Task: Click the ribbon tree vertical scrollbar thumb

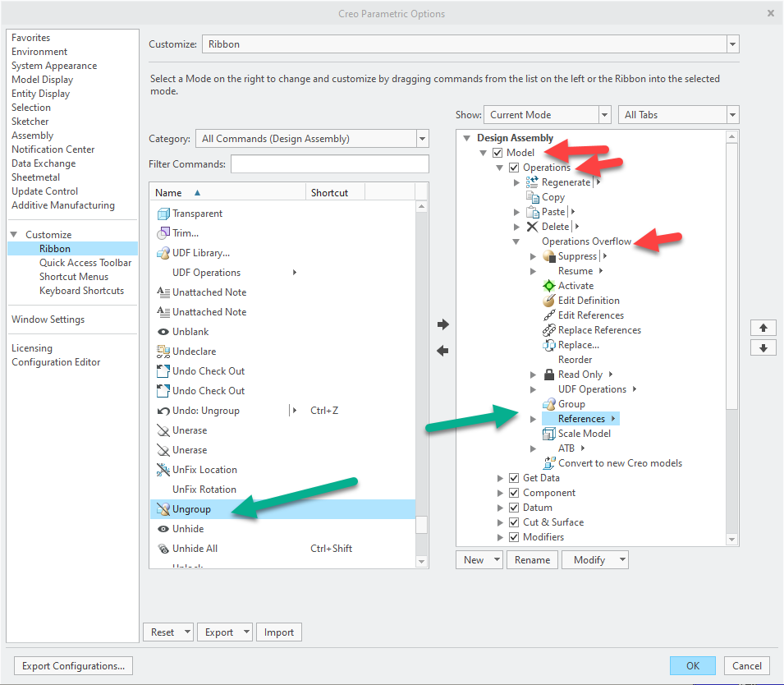Action: pyautogui.click(x=732, y=276)
